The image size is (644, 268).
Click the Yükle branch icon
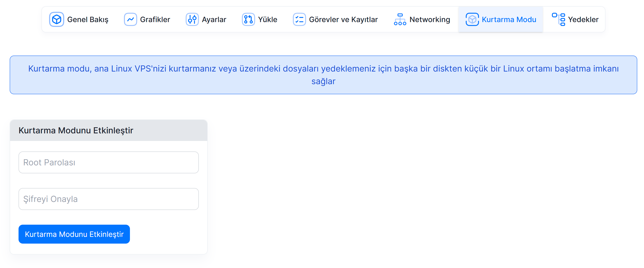[248, 20]
